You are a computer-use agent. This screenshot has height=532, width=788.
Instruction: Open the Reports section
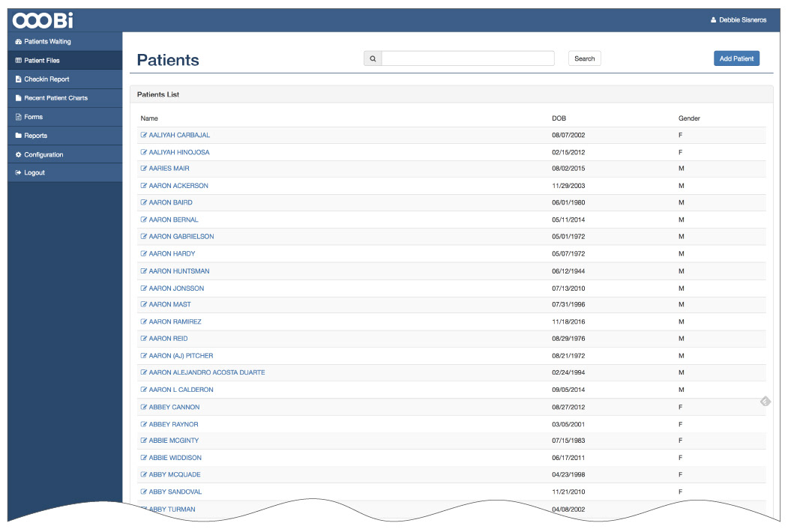64,136
